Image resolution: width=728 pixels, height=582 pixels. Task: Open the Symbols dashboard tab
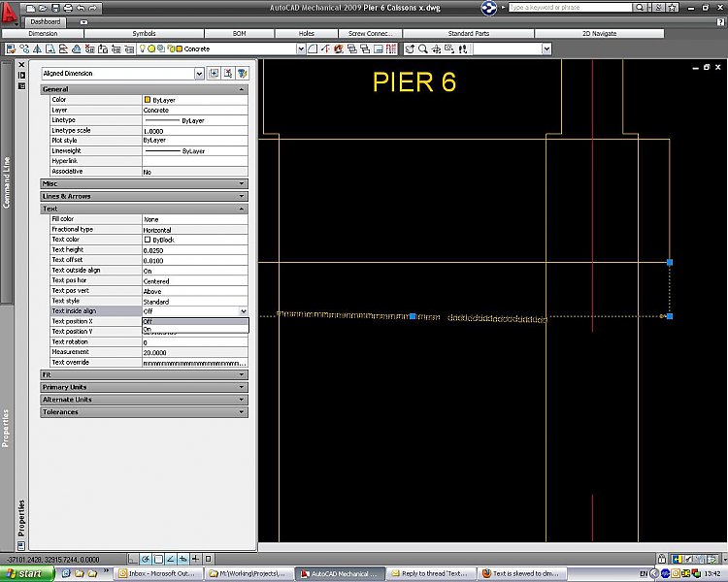144,34
